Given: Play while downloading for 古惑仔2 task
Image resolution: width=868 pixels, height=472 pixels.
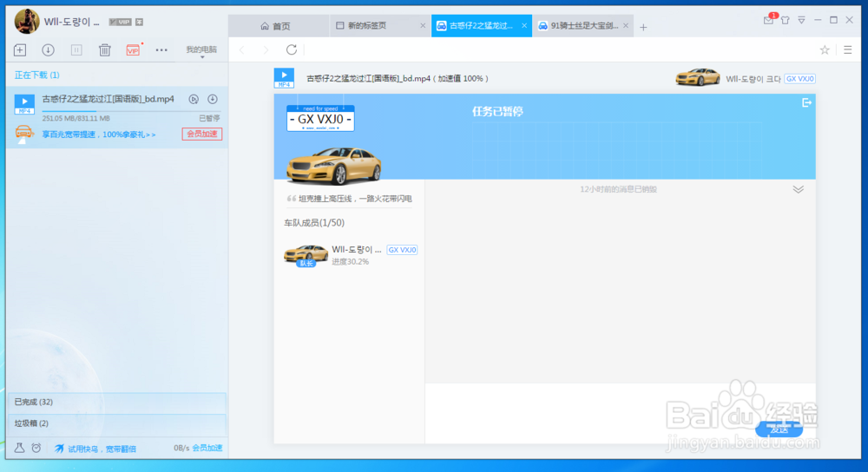Looking at the screenshot, I should tap(194, 100).
